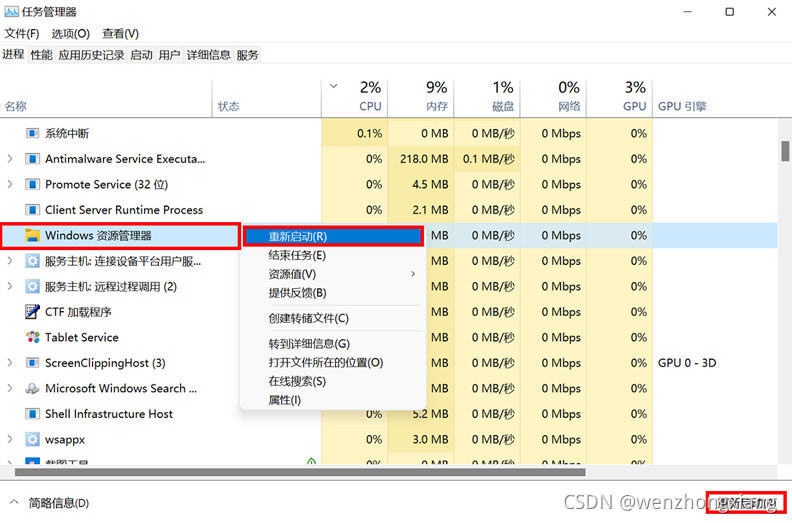The width and height of the screenshot is (792, 523).
Task: Click the Task Manager app icon in title bar
Action: click(x=12, y=12)
